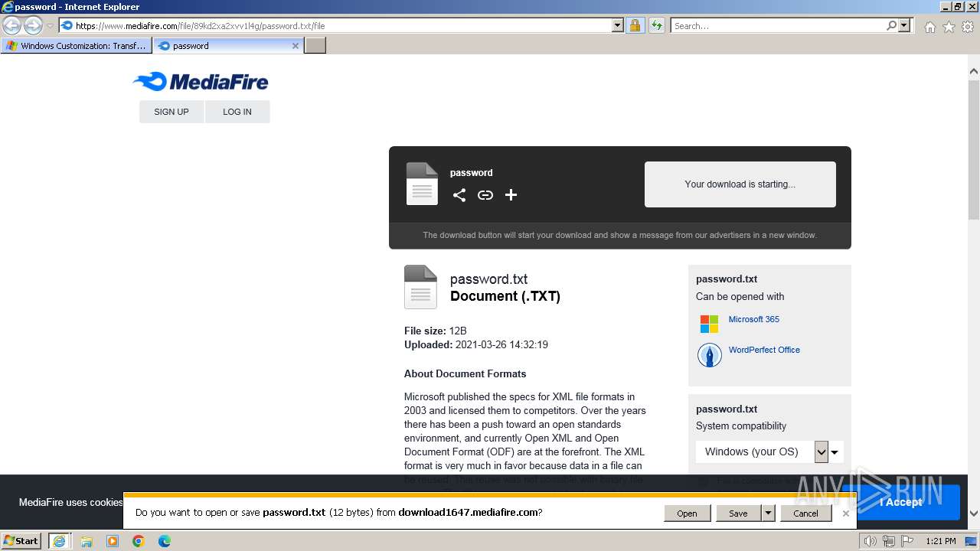Click the I Accept cookies button

click(x=901, y=503)
